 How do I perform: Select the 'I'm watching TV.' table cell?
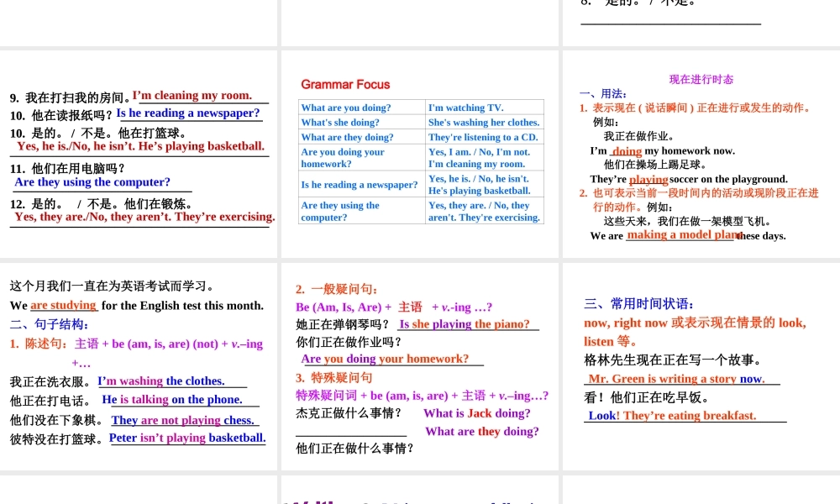(484, 108)
